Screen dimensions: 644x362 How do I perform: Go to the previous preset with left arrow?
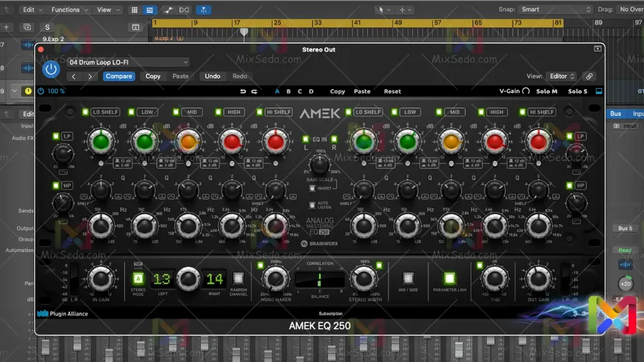pyautogui.click(x=74, y=76)
